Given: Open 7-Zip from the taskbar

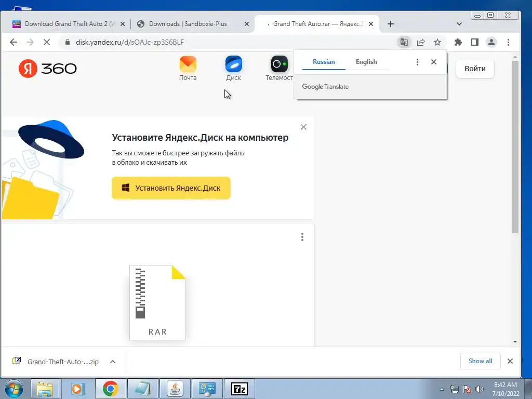Looking at the screenshot, I should pos(240,389).
